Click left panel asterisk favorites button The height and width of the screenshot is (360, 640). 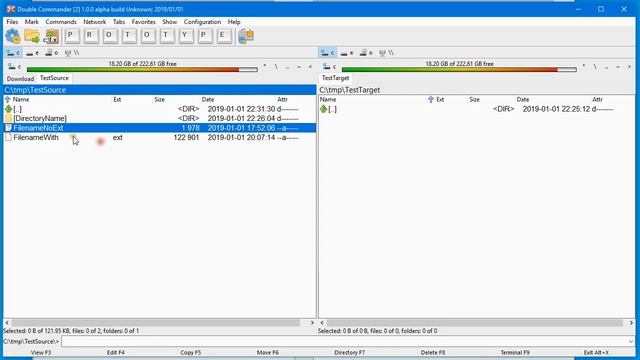264,67
